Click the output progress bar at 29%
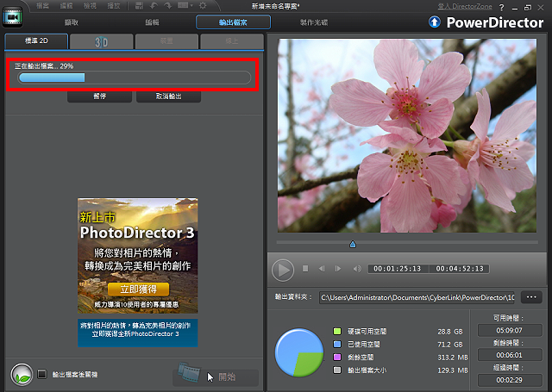 tap(135, 78)
